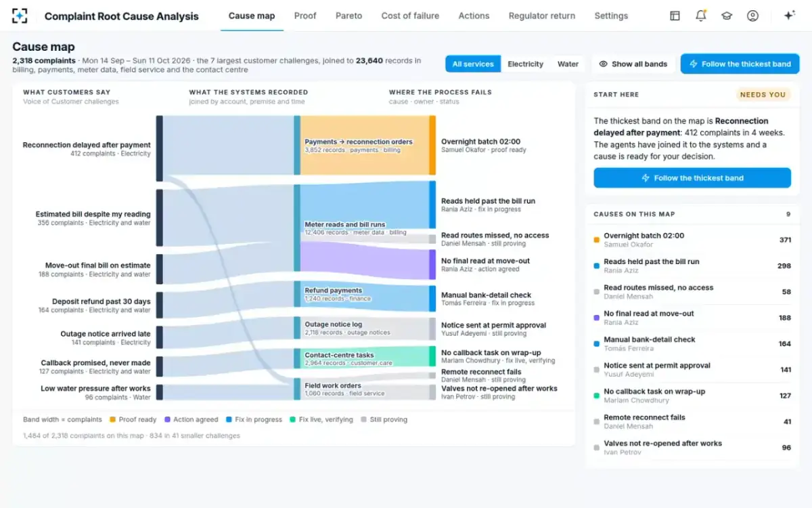This screenshot has height=508, width=812.
Task: Open Read routes missed list row with 58
Action: tap(692, 292)
